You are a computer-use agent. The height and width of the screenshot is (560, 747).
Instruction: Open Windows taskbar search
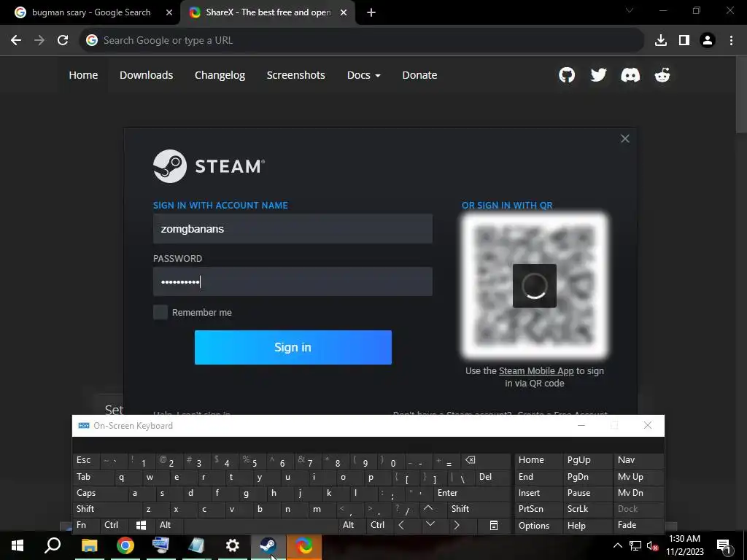point(53,545)
